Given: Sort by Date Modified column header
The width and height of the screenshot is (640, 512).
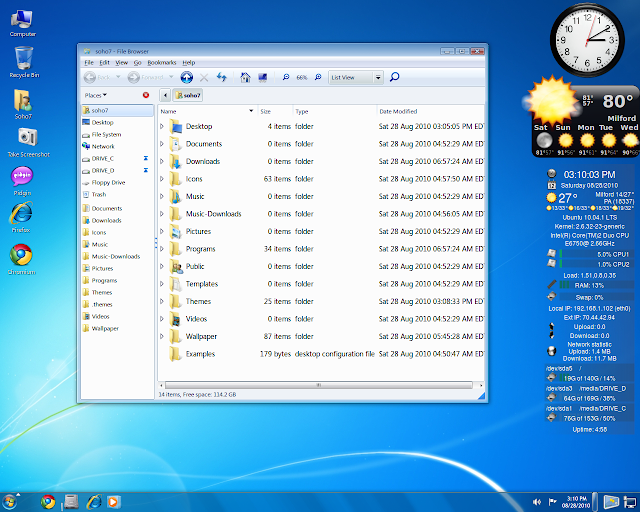Looking at the screenshot, I should point(430,111).
